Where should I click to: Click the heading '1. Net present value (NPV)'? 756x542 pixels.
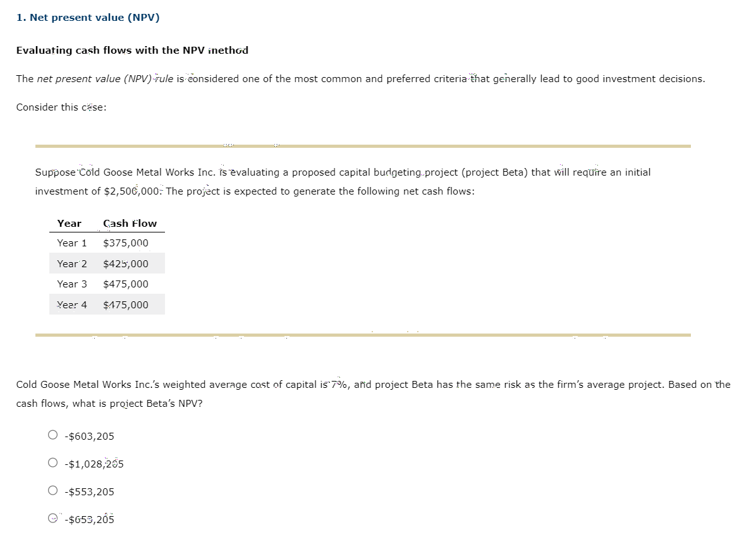tap(87, 17)
